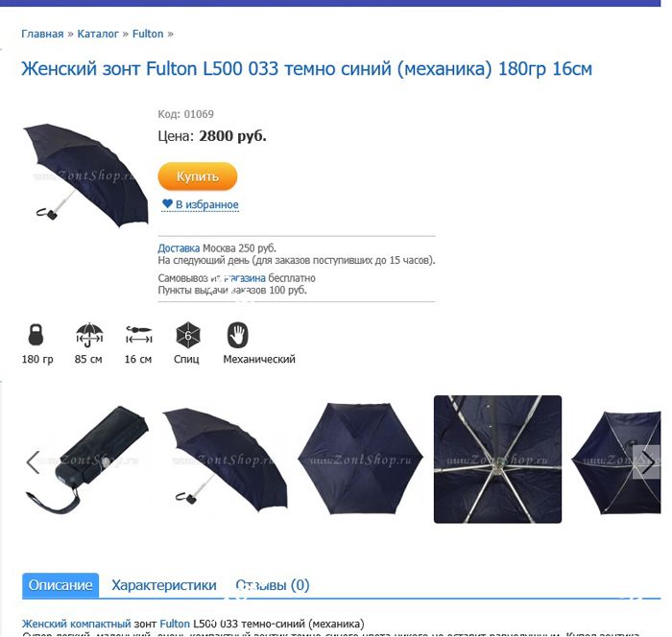Click the mechanical hand icon
The height and width of the screenshot is (637, 672).
point(237,335)
